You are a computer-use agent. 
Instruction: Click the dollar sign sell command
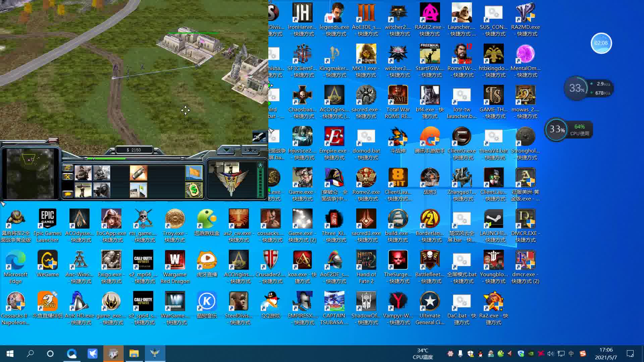[x=194, y=190]
